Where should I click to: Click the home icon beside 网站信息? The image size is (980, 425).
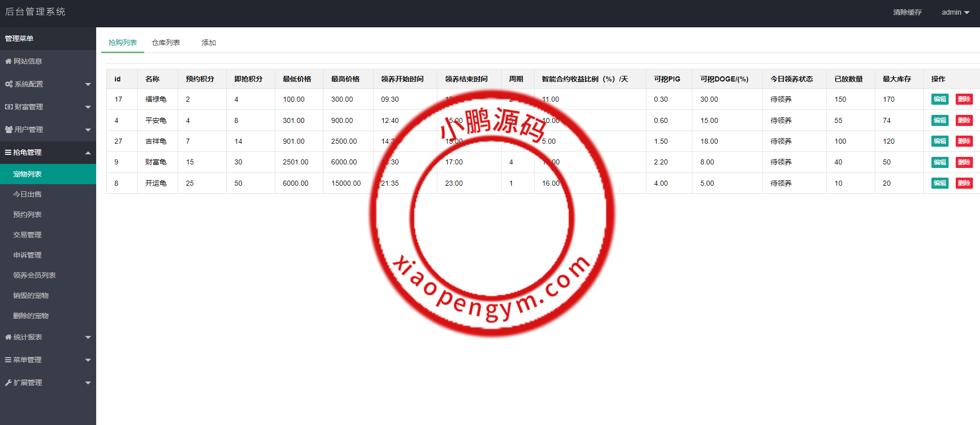coord(8,61)
